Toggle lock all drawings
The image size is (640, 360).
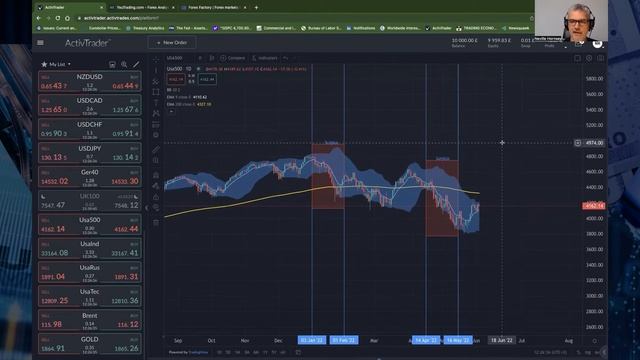click(156, 197)
